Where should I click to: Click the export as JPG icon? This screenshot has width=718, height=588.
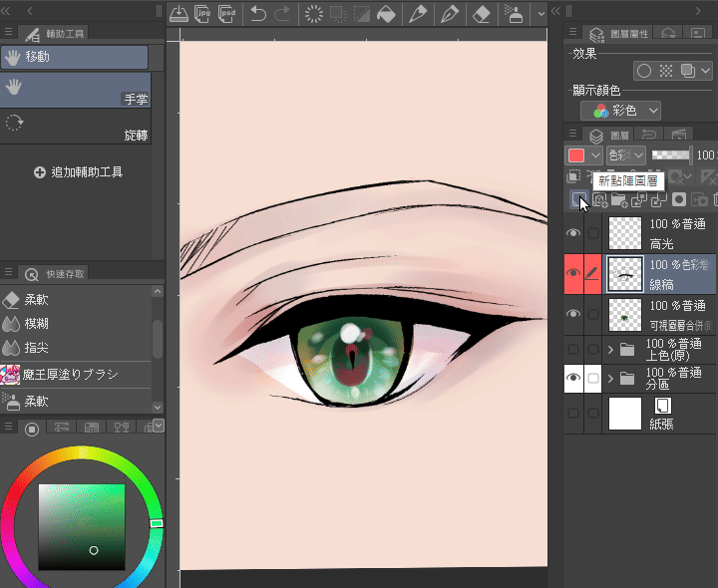203,14
